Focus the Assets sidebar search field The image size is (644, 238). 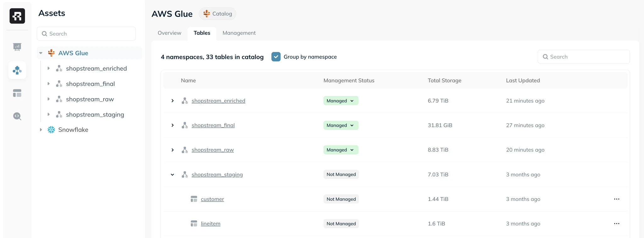tap(86, 34)
